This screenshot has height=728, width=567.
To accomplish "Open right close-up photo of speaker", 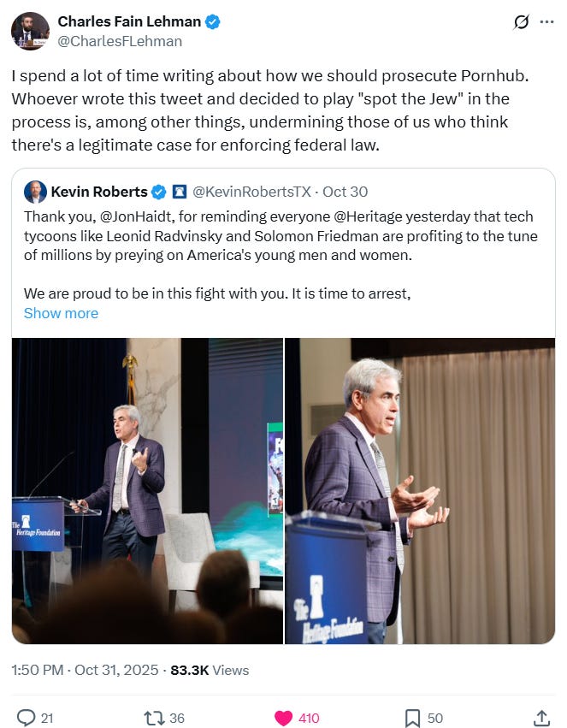I will click(x=420, y=491).
